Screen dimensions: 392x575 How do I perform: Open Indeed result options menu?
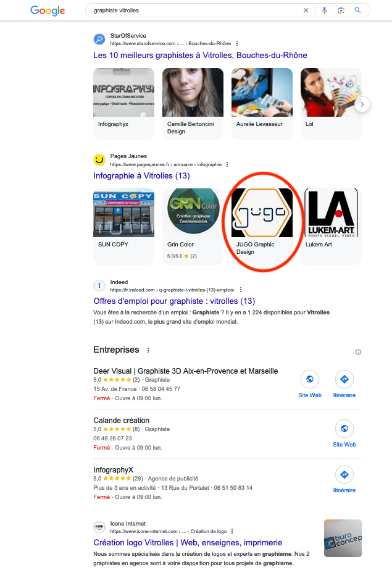tap(241, 290)
